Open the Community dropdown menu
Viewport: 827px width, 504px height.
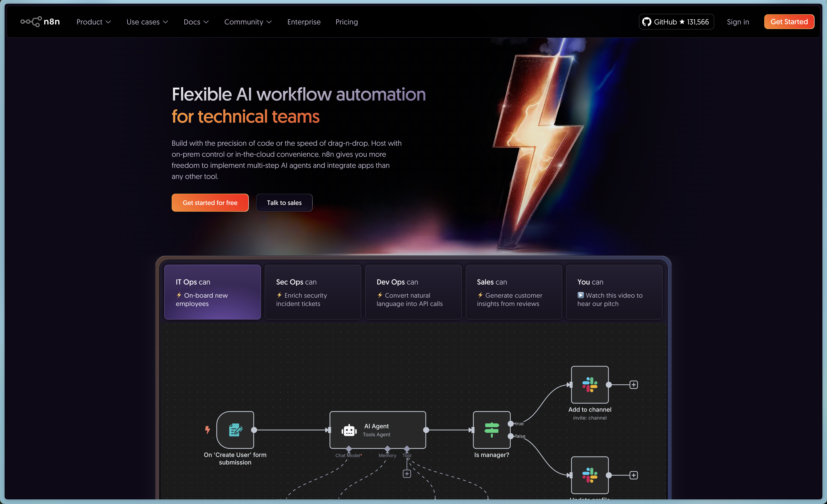(248, 22)
